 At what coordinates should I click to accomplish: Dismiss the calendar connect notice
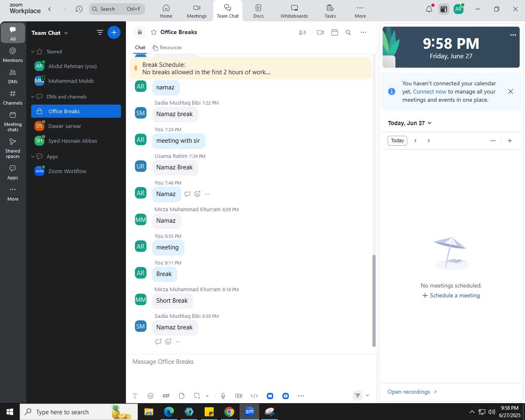point(511,91)
